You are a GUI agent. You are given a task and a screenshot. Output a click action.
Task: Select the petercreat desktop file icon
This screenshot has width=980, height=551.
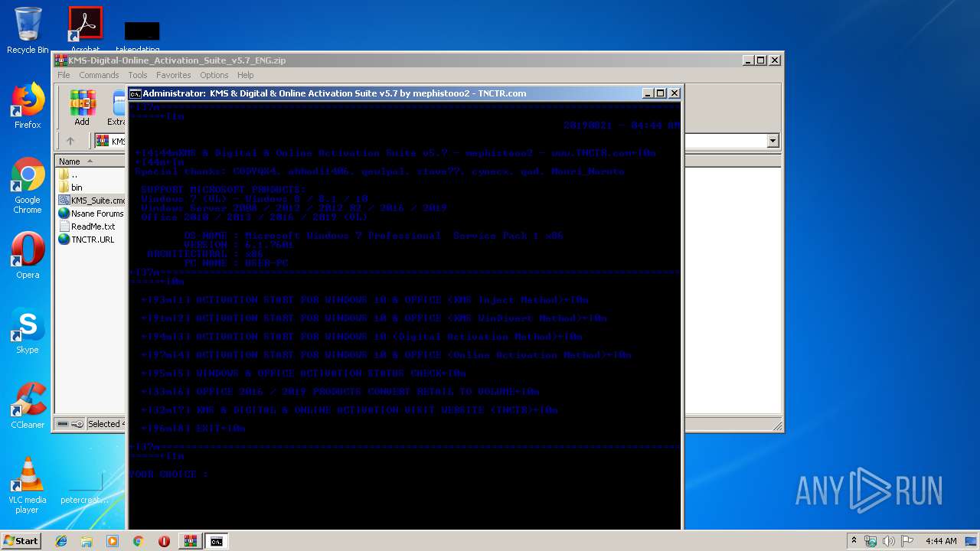(85, 487)
